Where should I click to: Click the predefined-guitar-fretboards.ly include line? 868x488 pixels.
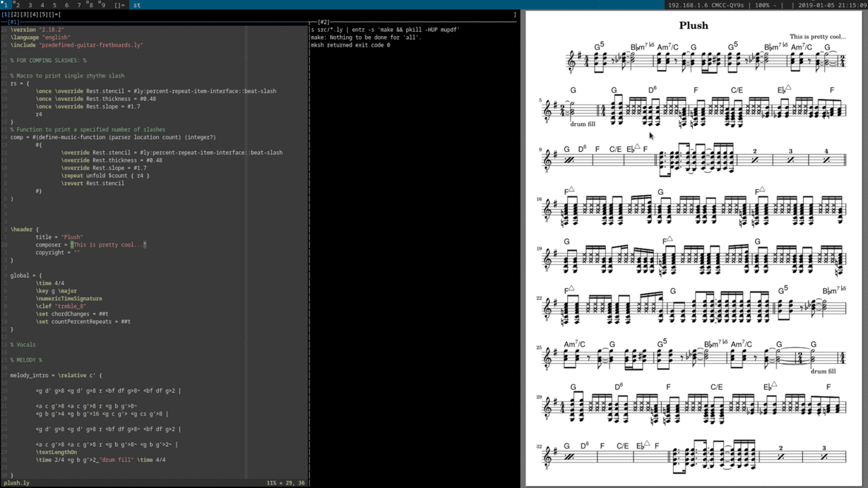pos(76,45)
